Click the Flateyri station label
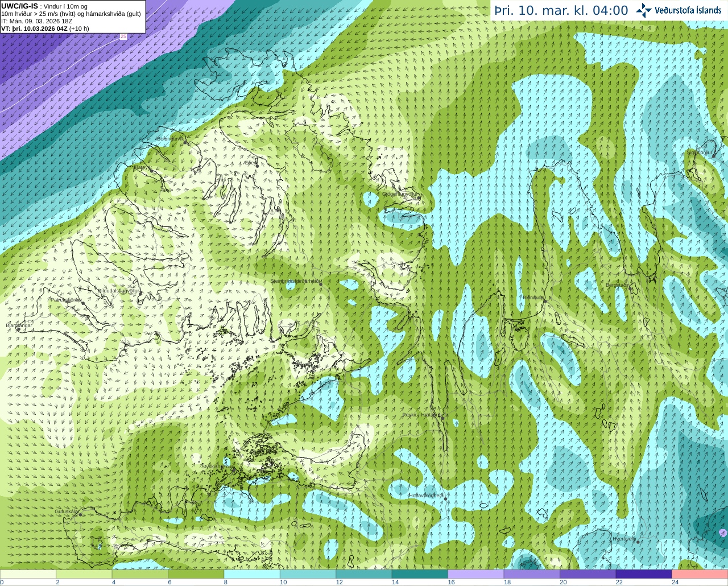The image size is (728, 586). (x=142, y=167)
